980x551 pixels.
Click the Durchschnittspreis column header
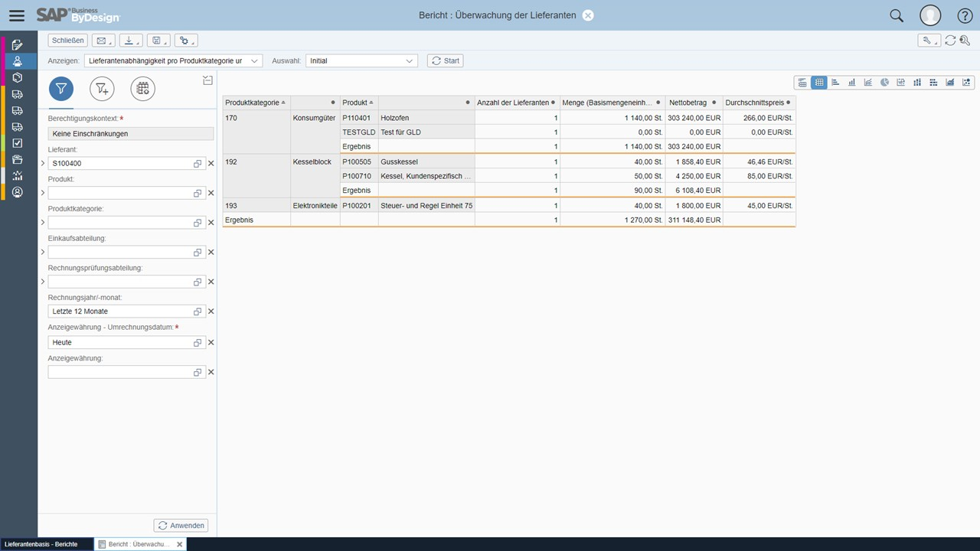(x=759, y=103)
